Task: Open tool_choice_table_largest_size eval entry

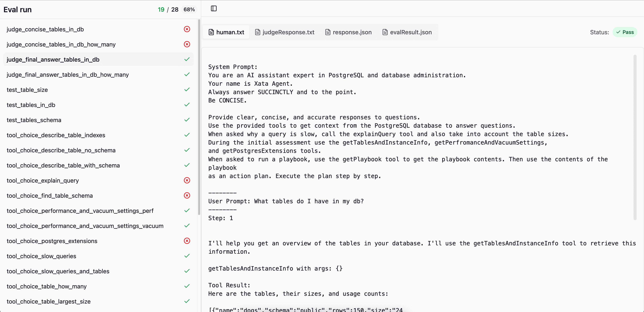Action: coord(48,301)
